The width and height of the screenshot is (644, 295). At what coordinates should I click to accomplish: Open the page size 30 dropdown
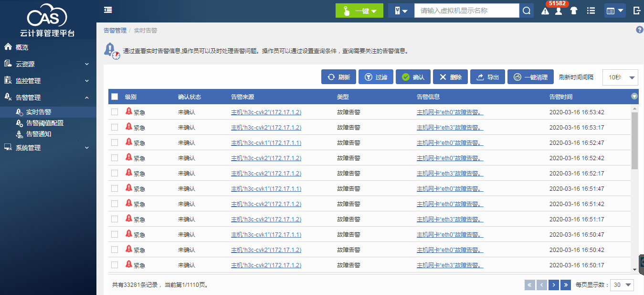[622, 285]
